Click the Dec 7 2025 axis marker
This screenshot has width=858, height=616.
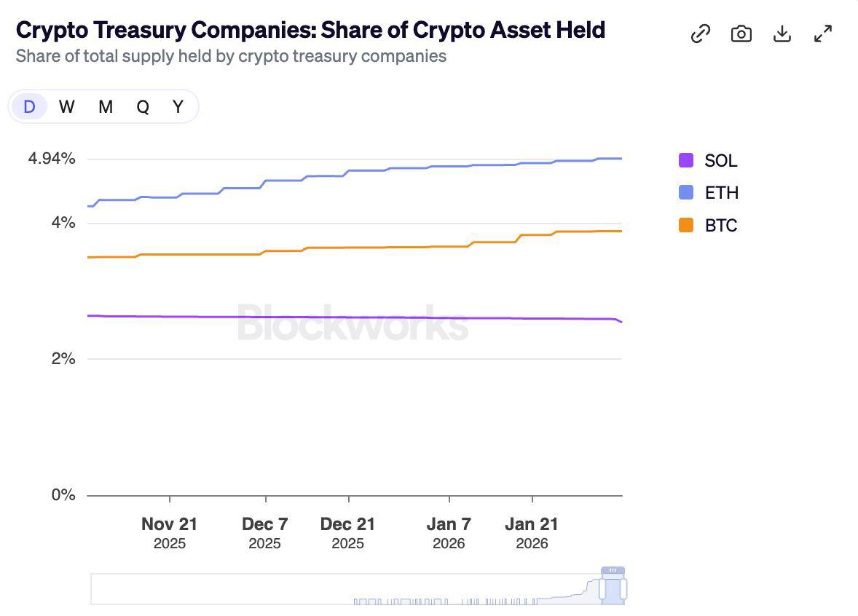click(265, 532)
